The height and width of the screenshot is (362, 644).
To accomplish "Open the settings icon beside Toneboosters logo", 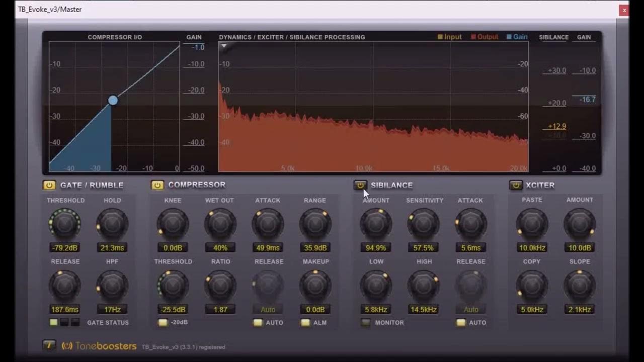I will pos(49,345).
